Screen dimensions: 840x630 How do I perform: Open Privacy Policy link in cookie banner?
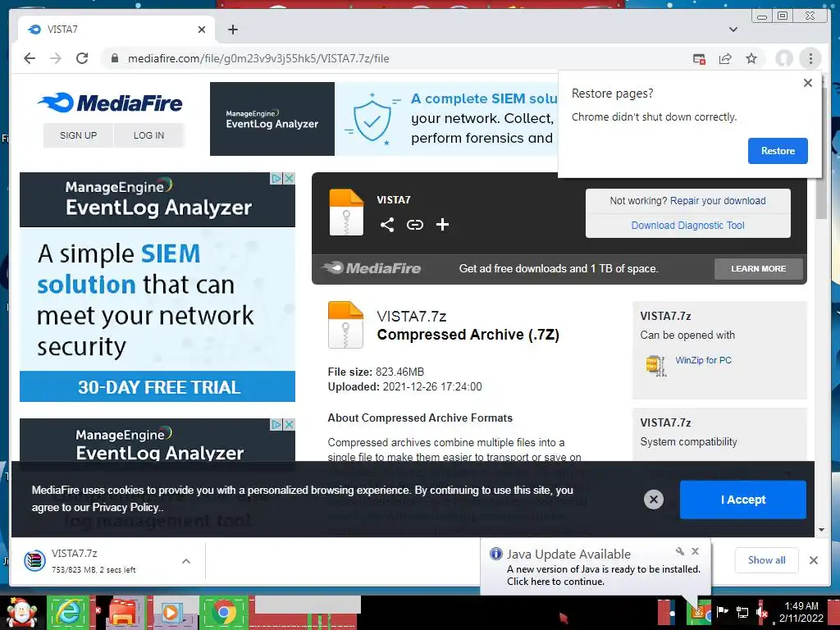(x=126, y=507)
